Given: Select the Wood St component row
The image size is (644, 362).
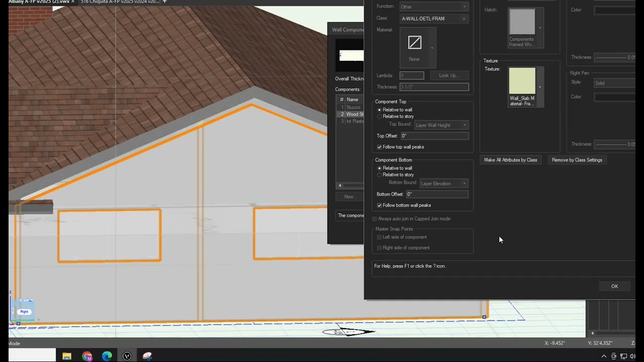Looking at the screenshot, I should (x=351, y=114).
